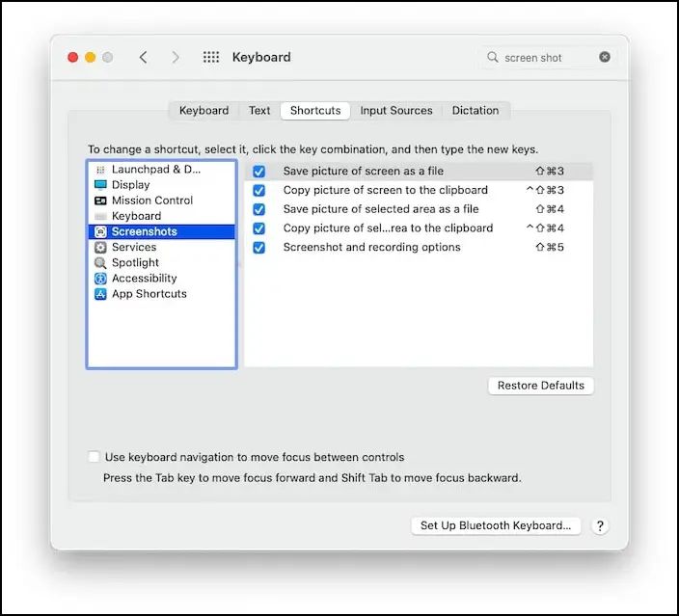Image resolution: width=679 pixels, height=616 pixels.
Task: Open the show all preferences grid icon
Action: tap(211, 58)
